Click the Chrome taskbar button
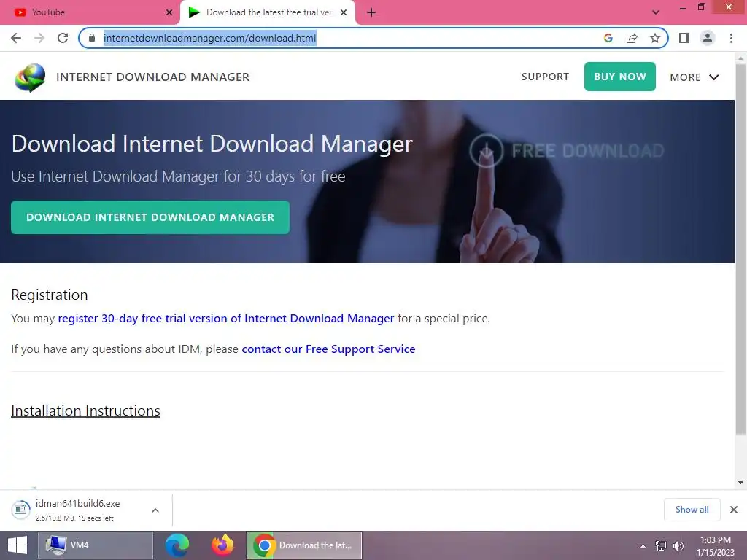747x560 pixels. (304, 545)
